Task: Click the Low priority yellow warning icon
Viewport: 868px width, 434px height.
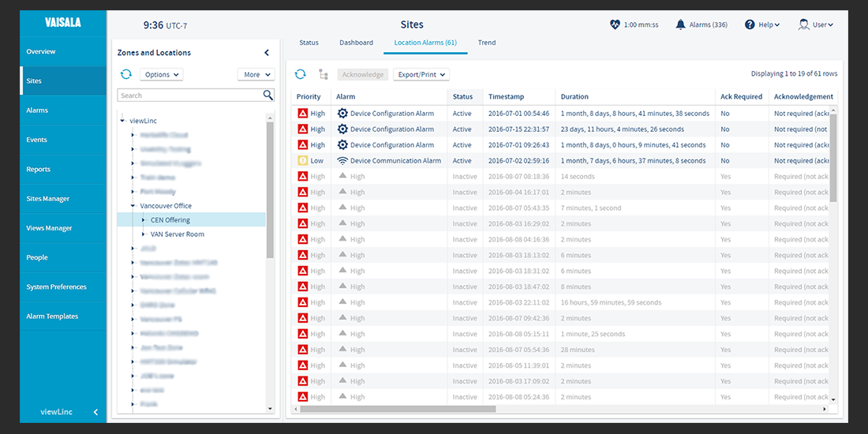Action: point(303,161)
